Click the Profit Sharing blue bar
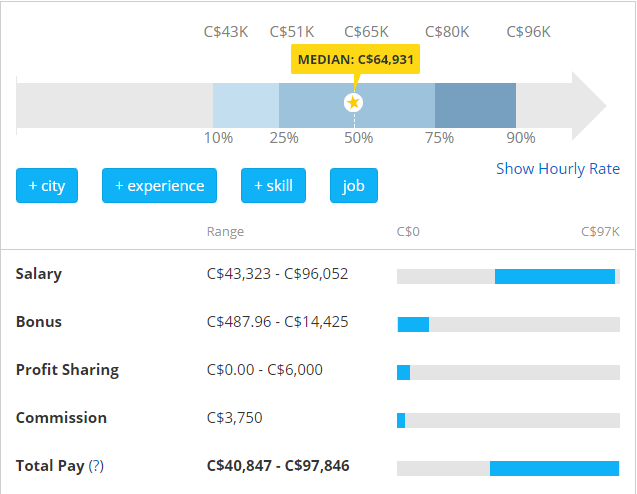The image size is (637, 494). tap(403, 372)
